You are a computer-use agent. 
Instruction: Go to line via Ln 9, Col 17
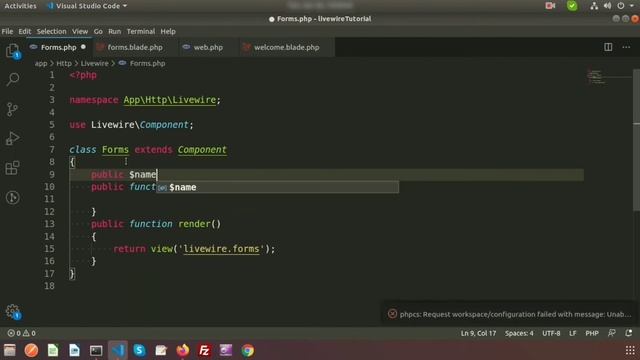(478, 333)
